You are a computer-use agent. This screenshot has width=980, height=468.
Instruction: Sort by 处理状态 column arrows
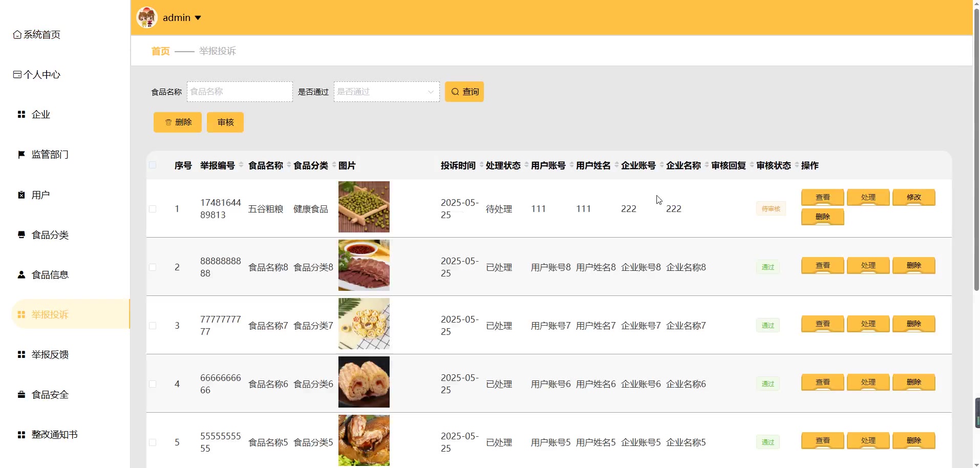click(526, 165)
